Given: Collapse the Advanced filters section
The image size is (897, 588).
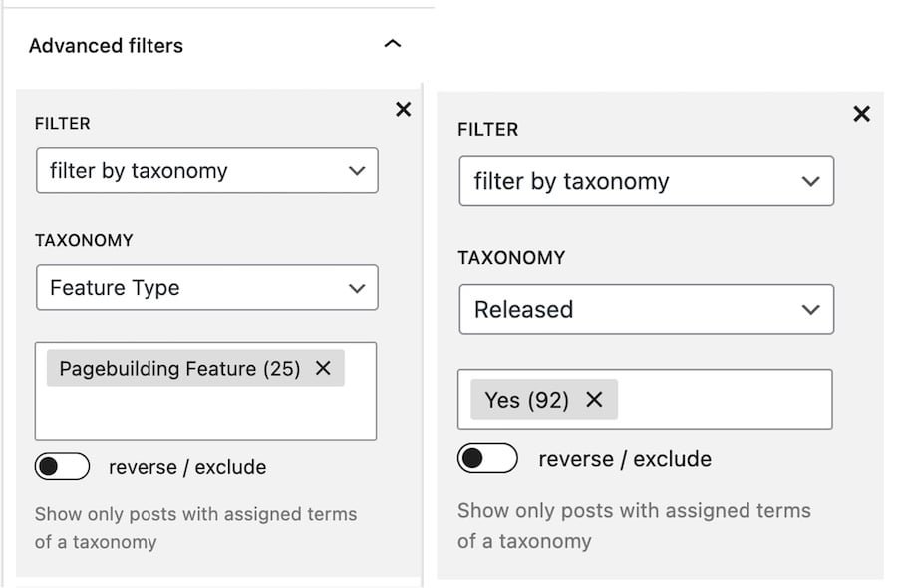Looking at the screenshot, I should [x=393, y=44].
